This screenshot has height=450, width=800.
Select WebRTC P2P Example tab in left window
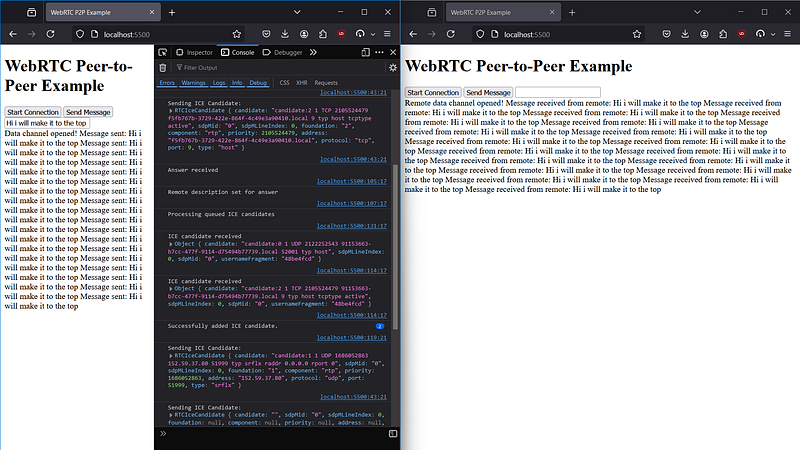click(x=103, y=12)
